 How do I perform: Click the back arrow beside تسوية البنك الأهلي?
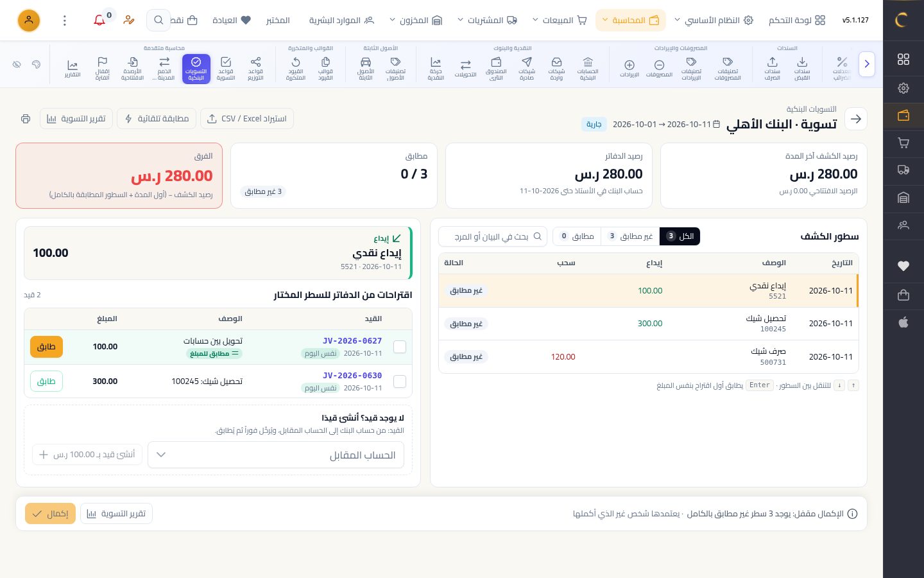[x=856, y=119]
